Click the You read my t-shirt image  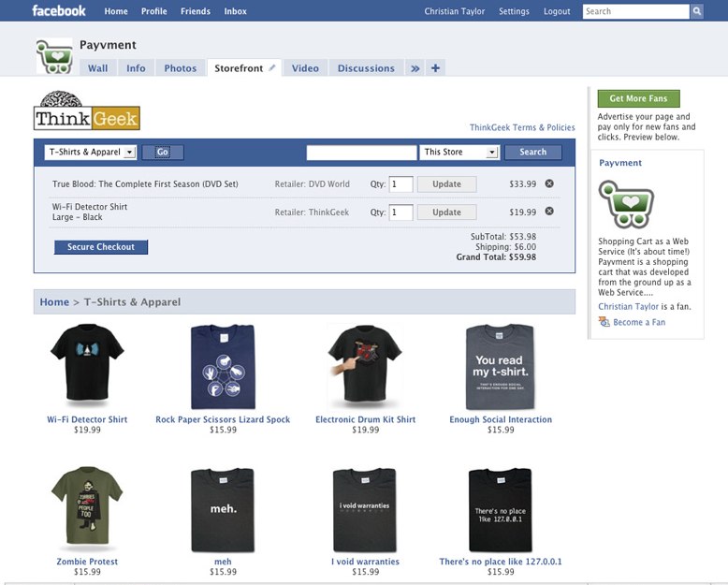(x=500, y=367)
